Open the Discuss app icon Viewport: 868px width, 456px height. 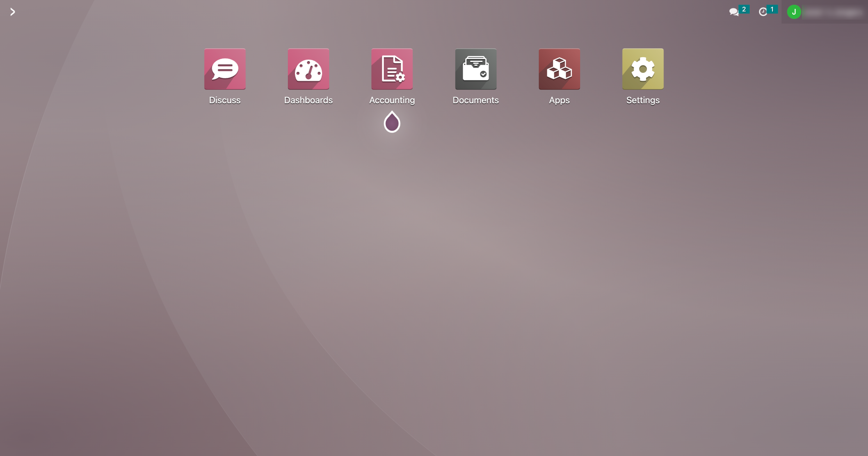[225, 69]
